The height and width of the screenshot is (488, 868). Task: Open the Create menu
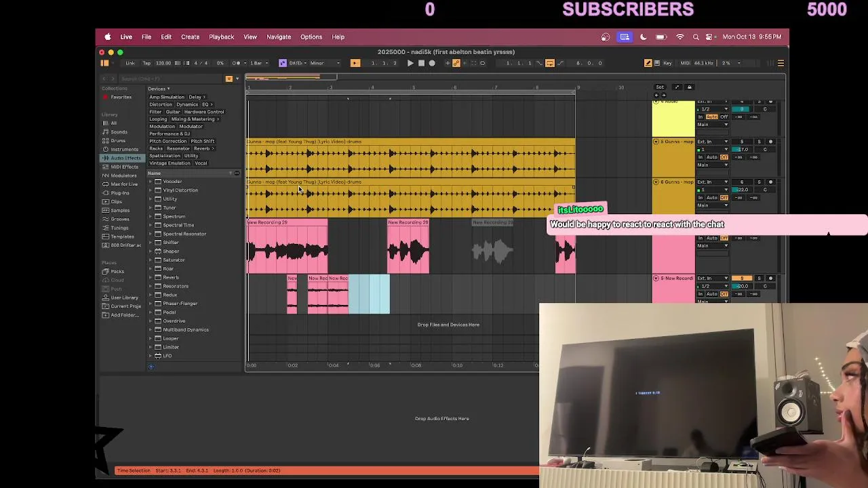point(190,37)
